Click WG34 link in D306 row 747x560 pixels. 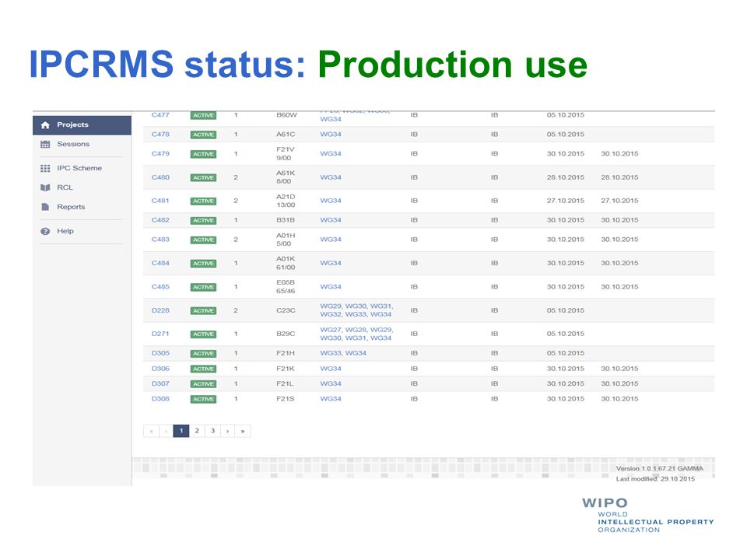pyautogui.click(x=331, y=369)
